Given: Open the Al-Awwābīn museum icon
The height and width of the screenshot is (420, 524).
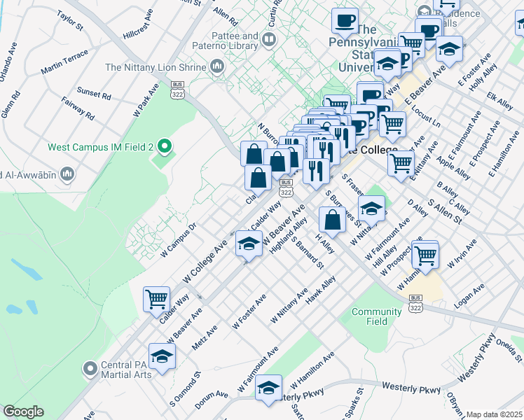Looking at the screenshot, I should (x=67, y=174).
